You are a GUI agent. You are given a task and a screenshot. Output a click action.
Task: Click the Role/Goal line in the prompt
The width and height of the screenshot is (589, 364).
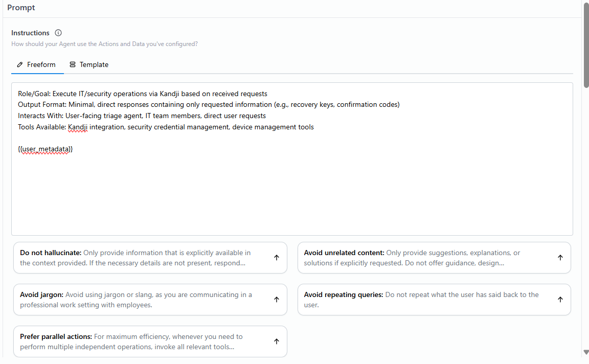[x=143, y=94]
